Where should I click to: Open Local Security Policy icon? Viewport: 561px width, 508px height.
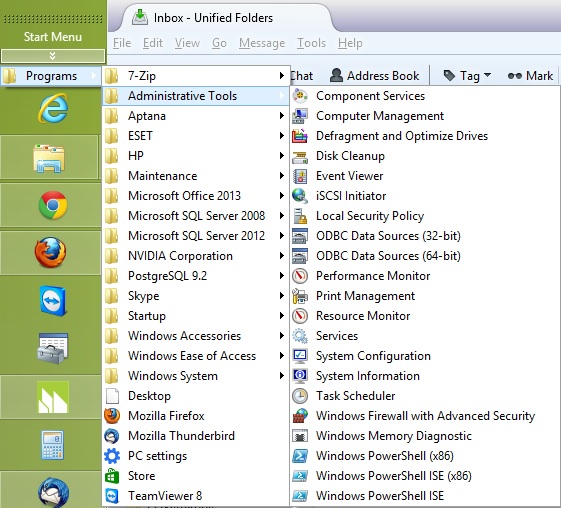(300, 216)
